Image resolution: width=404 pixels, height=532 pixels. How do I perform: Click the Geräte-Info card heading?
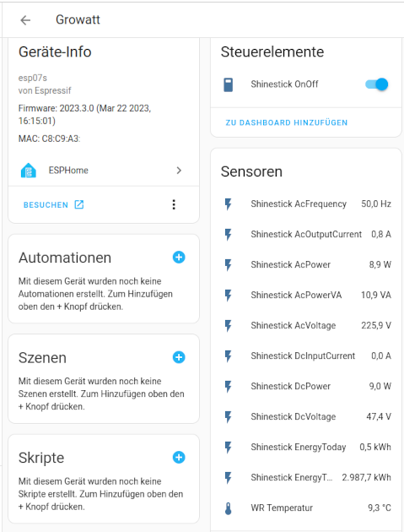55,52
